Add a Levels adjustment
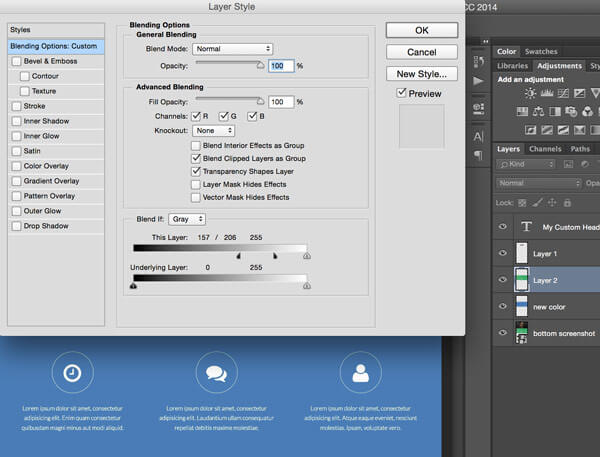Screen dimensions: 600x457 (x=547, y=93)
